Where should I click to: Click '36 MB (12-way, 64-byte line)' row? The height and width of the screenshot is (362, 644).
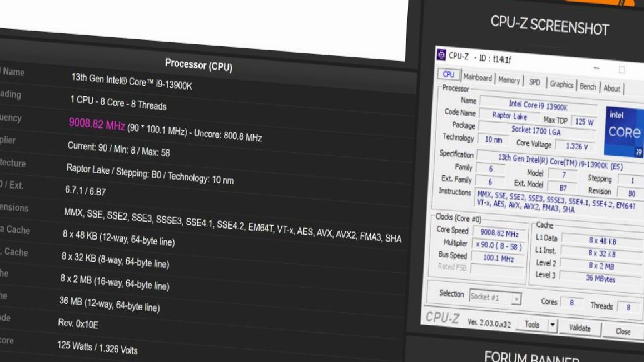point(110,304)
